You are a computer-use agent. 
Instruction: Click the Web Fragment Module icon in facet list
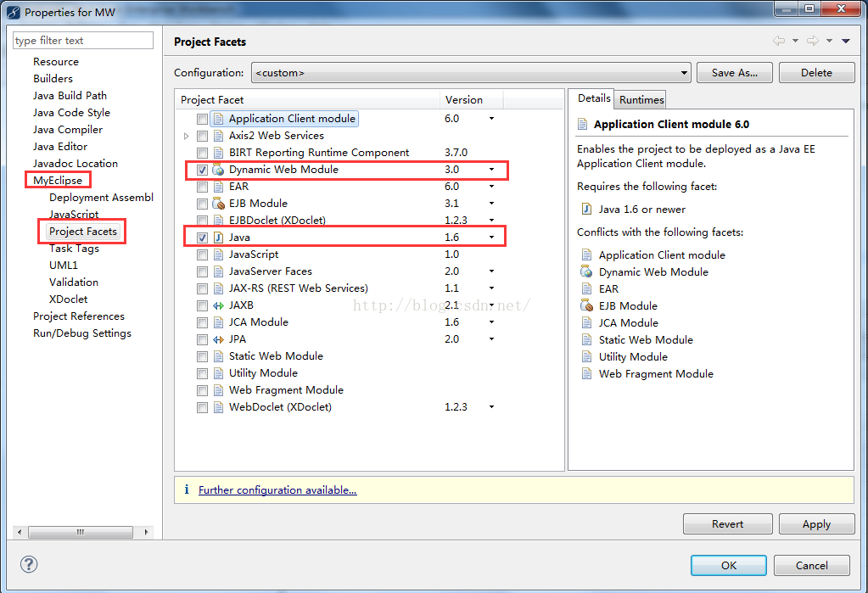pyautogui.click(x=218, y=390)
